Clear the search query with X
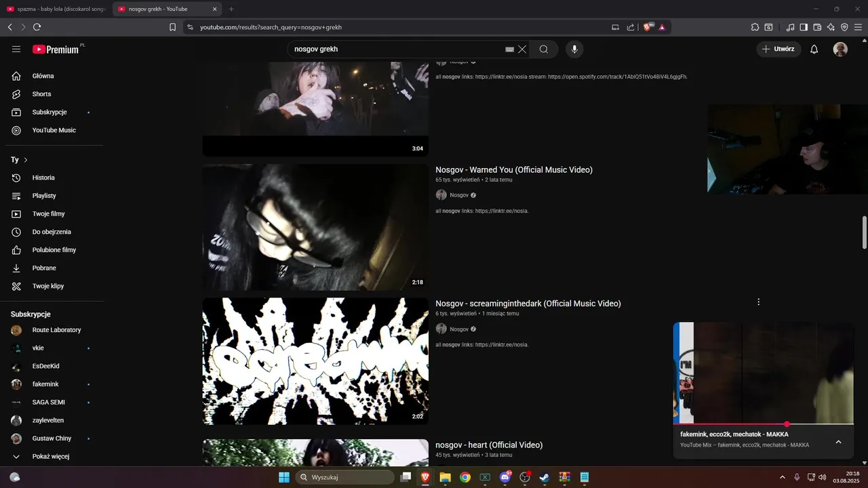Viewport: 868px width, 488px height. pos(522,49)
